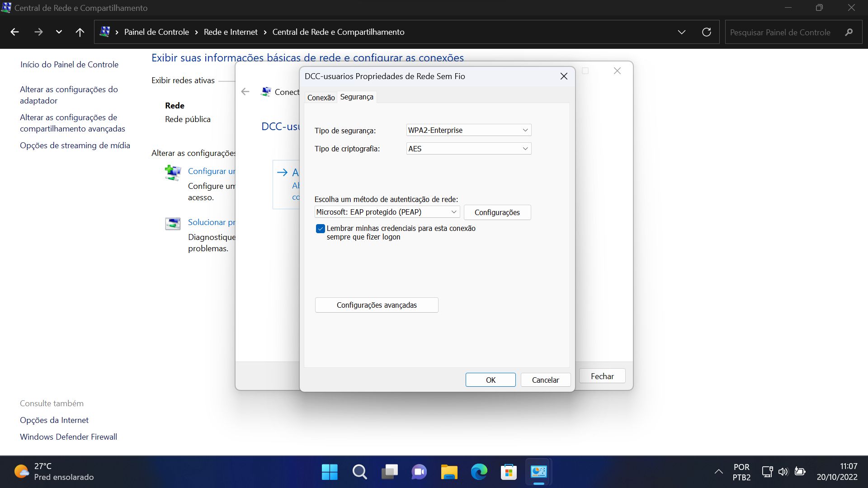Click the forward navigation arrow
The width and height of the screenshot is (868, 488).
38,32
